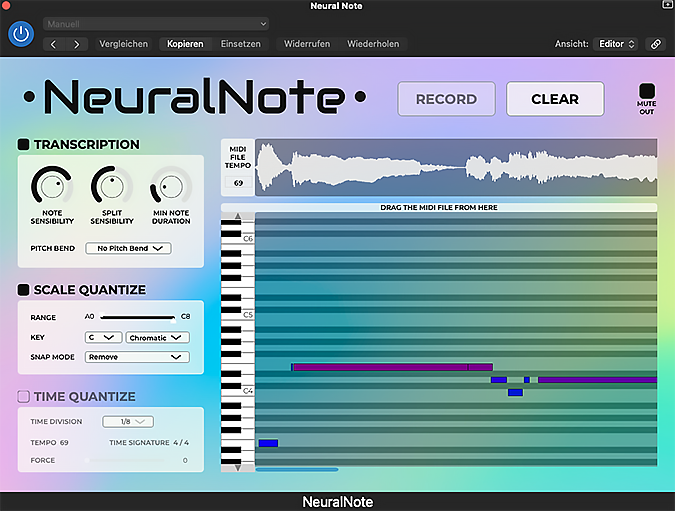Open the Snap Mode Remove dropdown
The height and width of the screenshot is (511, 675).
point(137,357)
